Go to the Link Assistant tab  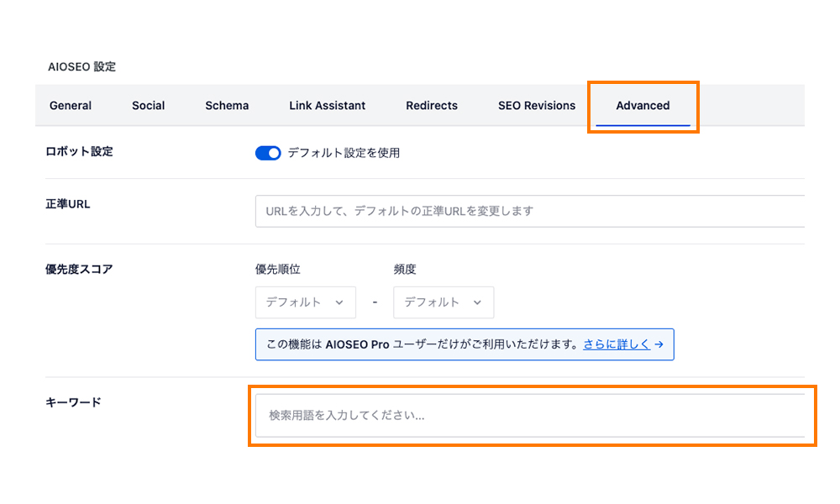(327, 106)
